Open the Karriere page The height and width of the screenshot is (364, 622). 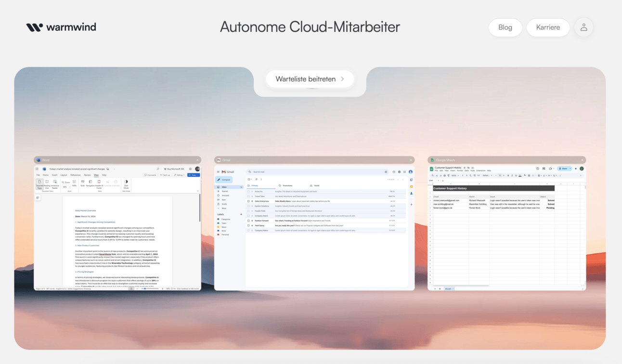(x=548, y=27)
